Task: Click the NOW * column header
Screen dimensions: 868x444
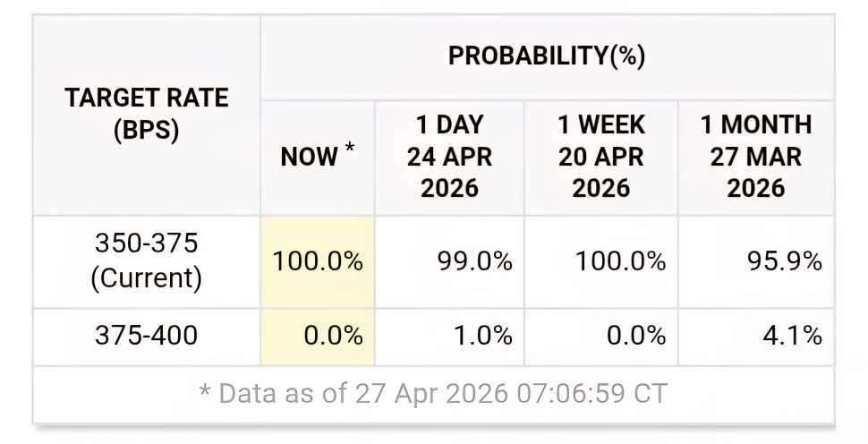Action: point(317,158)
